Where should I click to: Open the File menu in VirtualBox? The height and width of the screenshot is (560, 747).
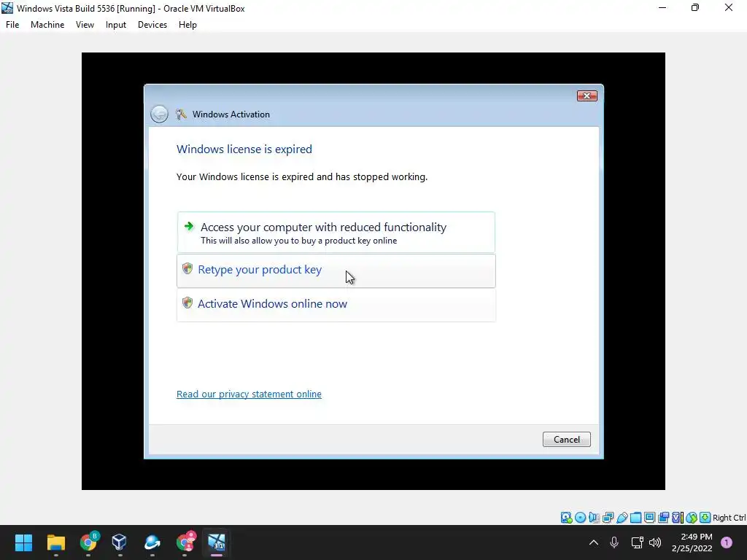(12, 25)
